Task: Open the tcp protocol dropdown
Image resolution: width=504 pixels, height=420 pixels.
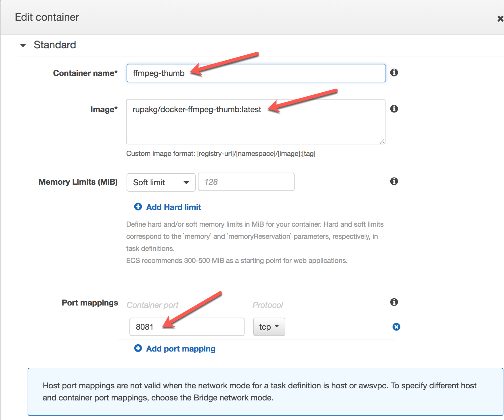Action: (269, 327)
